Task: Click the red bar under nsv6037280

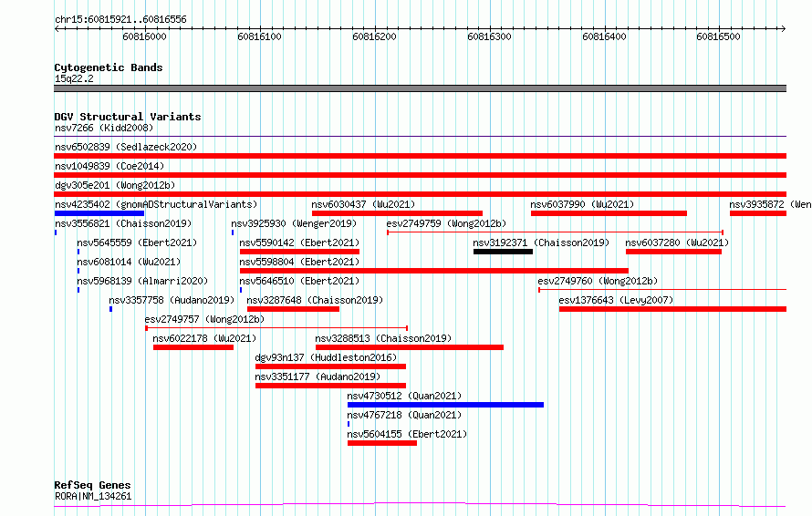Action: 673,252
